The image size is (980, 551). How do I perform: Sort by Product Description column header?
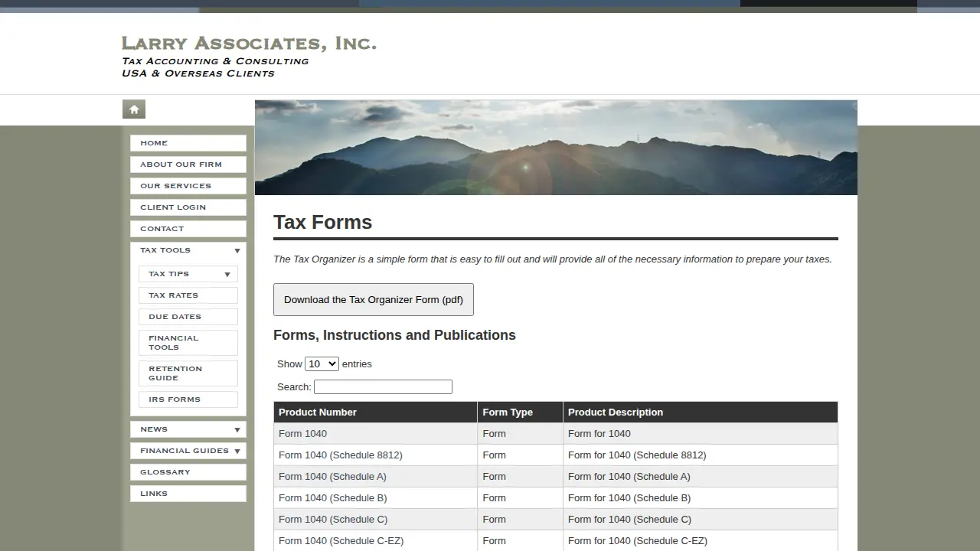(701, 412)
